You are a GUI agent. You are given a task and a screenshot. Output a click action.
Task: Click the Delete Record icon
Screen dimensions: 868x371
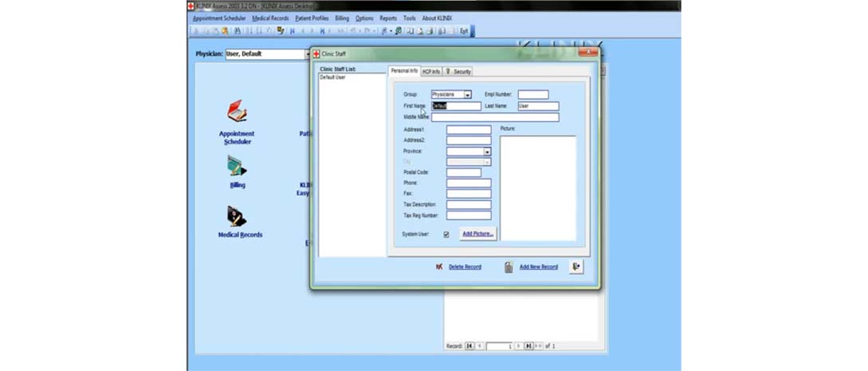click(x=439, y=266)
